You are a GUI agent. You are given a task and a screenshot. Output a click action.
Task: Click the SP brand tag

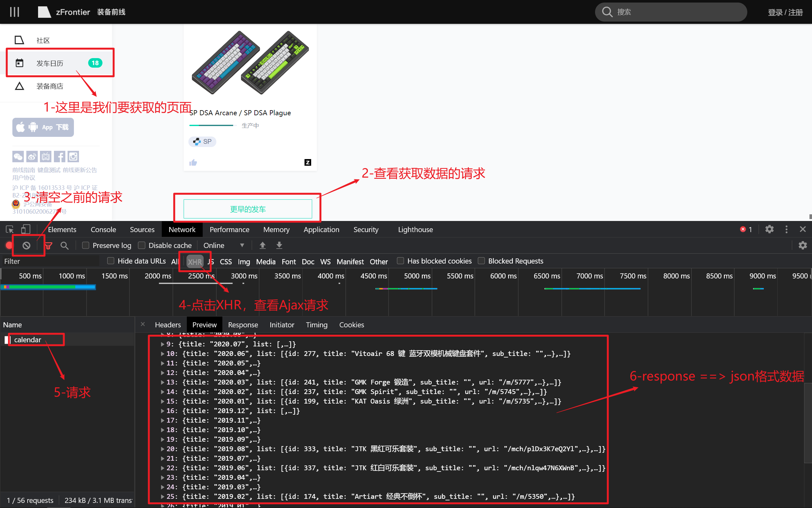coord(202,142)
